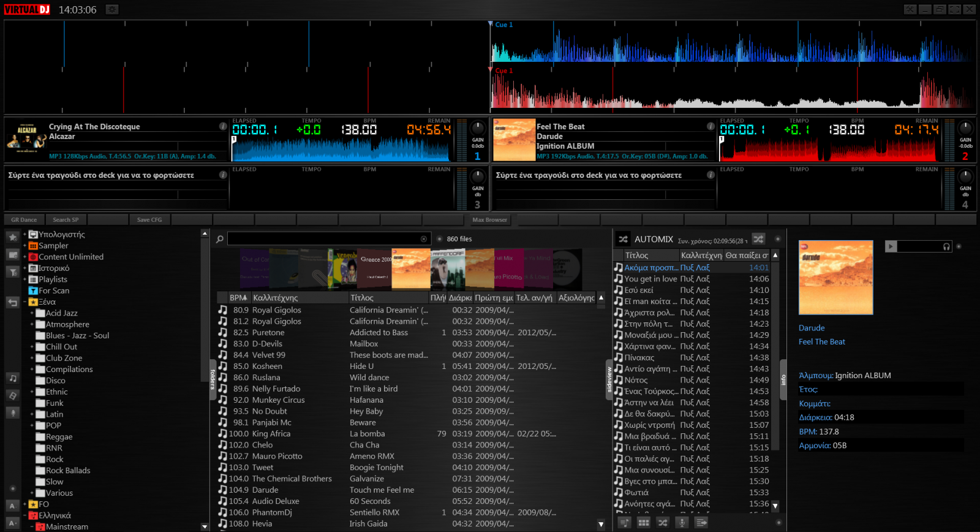This screenshot has width=980, height=532.
Task: Expand the Playlists tree node
Action: point(25,279)
